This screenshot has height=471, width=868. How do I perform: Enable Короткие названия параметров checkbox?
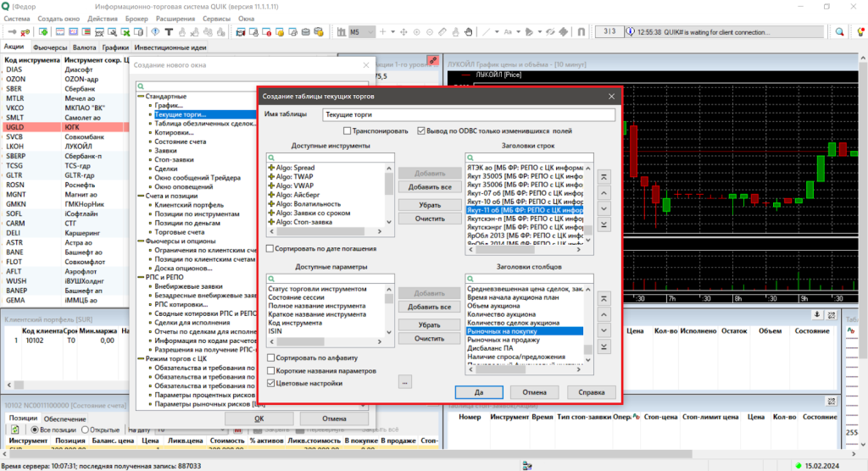[270, 371]
